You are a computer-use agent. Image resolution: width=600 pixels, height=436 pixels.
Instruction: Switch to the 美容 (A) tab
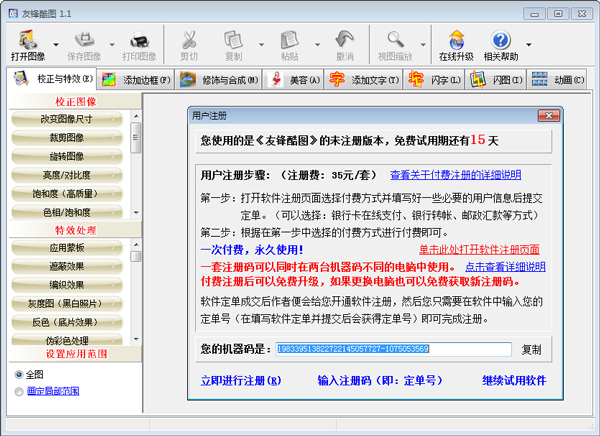pos(293,80)
